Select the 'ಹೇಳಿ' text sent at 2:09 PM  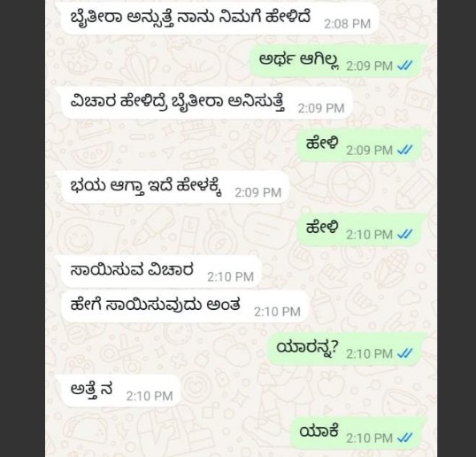click(322, 143)
